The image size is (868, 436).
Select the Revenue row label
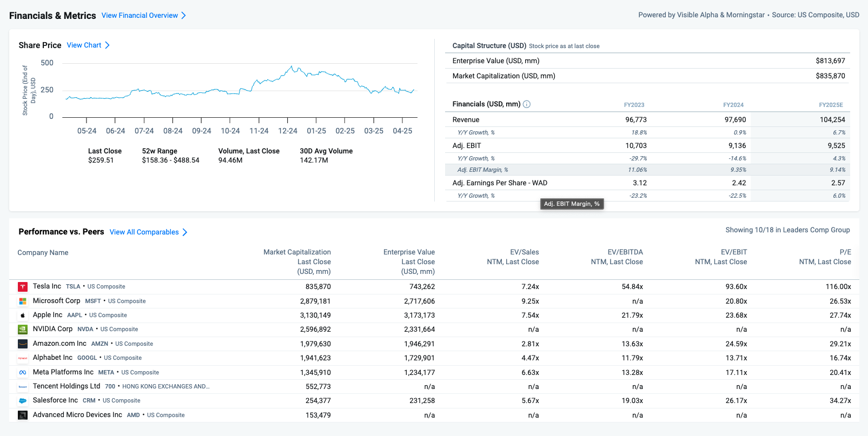(x=466, y=120)
